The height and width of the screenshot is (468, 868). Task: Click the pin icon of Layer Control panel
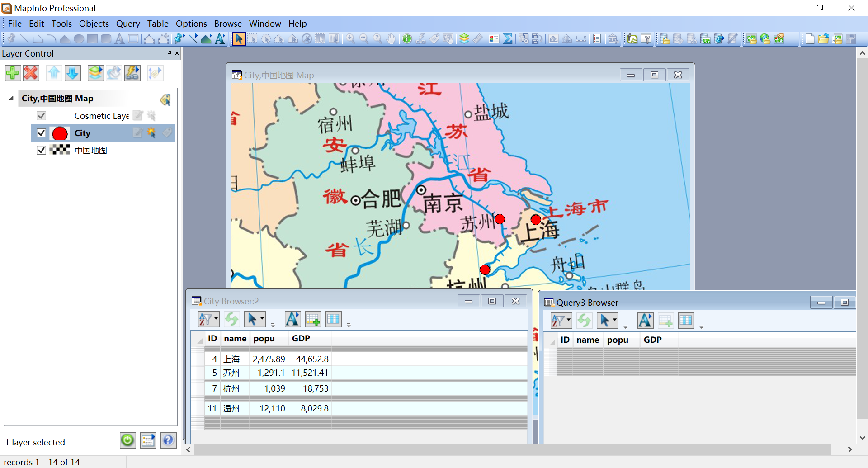[x=170, y=53]
